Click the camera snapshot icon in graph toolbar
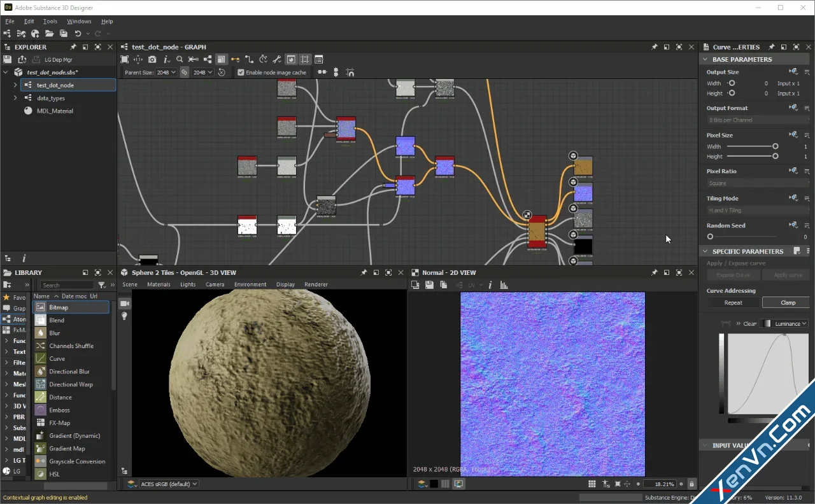Image resolution: width=815 pixels, height=504 pixels. pos(152,59)
